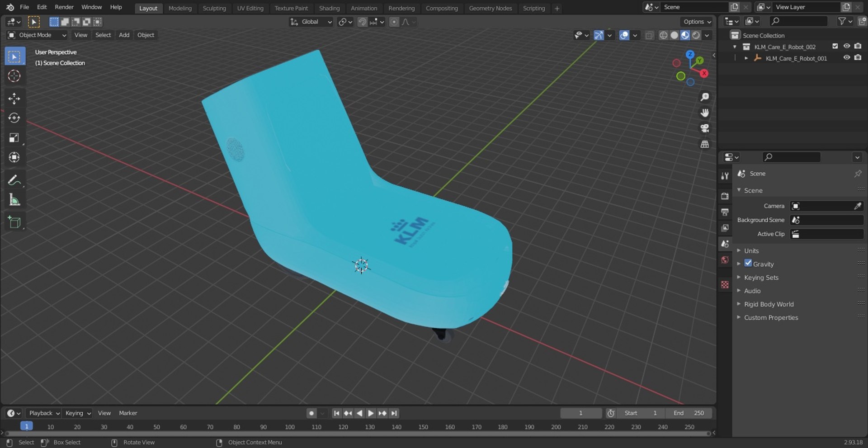Click the outliner search field
The image size is (868, 448).
click(x=799, y=21)
